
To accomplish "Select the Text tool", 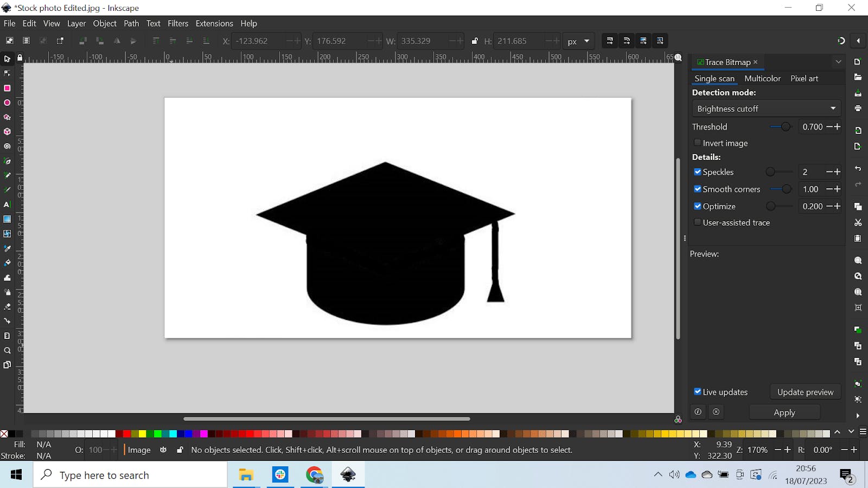I will (x=7, y=204).
